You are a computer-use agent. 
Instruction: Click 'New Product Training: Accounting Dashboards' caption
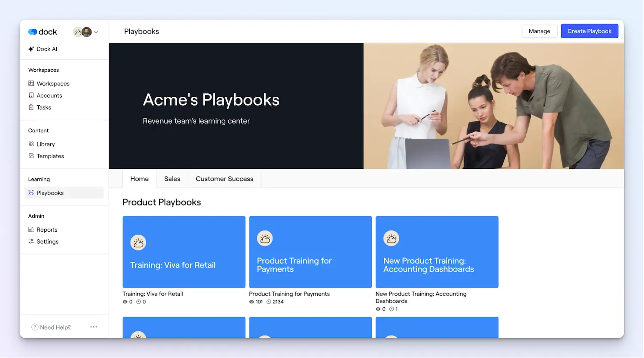(421, 297)
